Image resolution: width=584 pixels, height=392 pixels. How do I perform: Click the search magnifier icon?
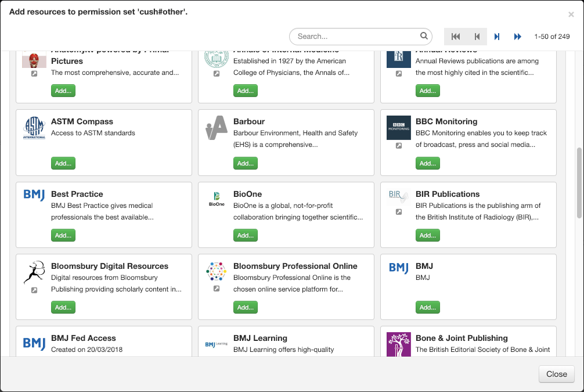[x=424, y=36]
